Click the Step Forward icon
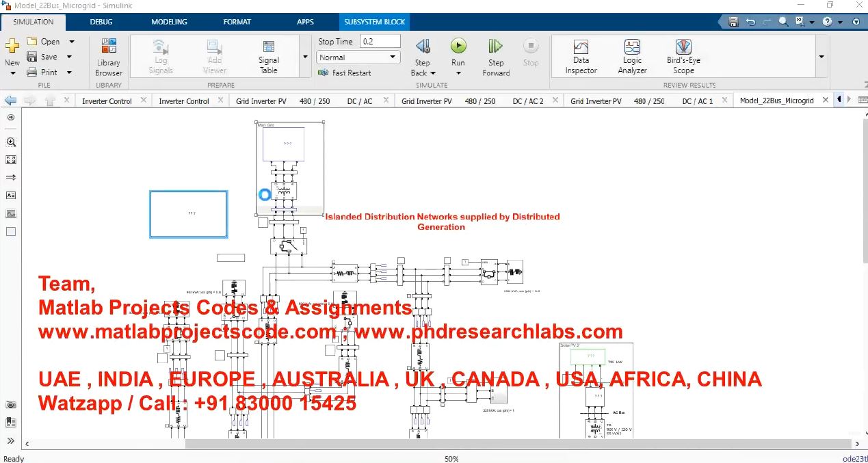Screen dimensions: 868x463 [x=496, y=47]
